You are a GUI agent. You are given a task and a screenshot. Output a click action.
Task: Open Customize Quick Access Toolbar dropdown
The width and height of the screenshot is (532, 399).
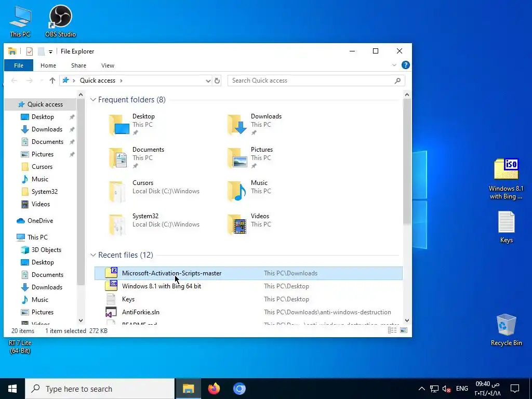click(50, 51)
